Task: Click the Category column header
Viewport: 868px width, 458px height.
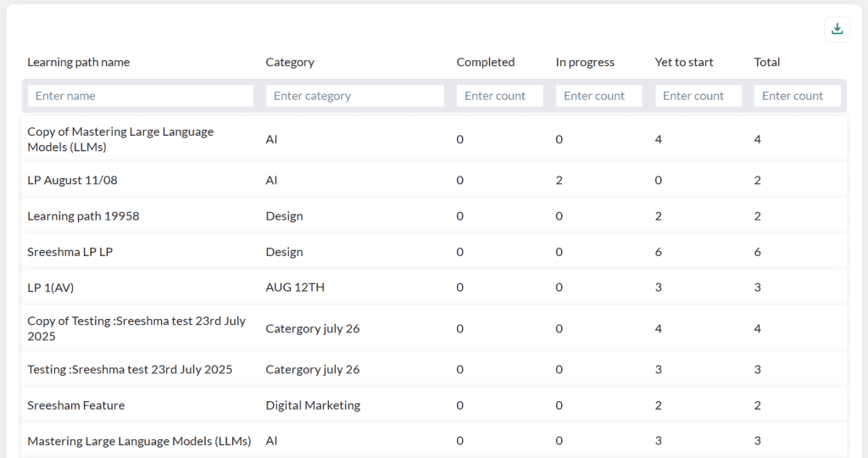Action: click(290, 62)
